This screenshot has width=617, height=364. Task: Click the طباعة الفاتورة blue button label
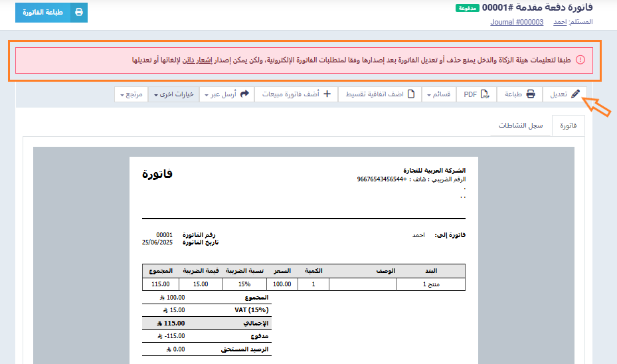click(43, 12)
